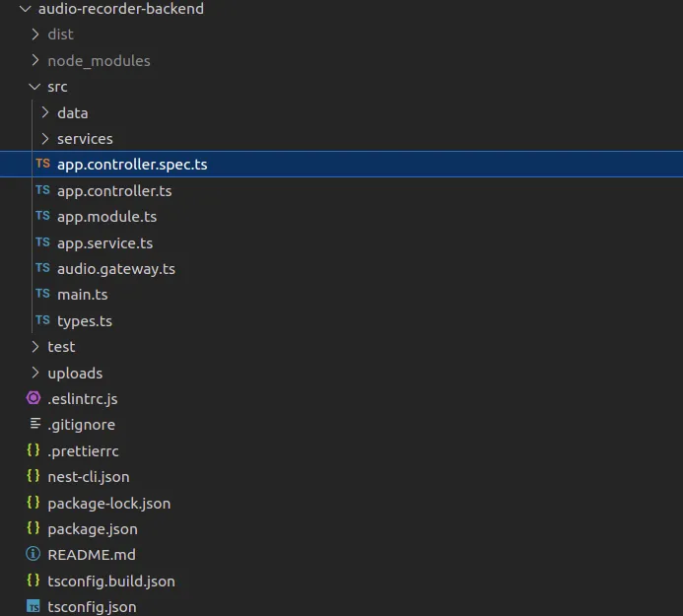The width and height of the screenshot is (683, 616).
Task: Expand the services folder
Action: [45, 139]
